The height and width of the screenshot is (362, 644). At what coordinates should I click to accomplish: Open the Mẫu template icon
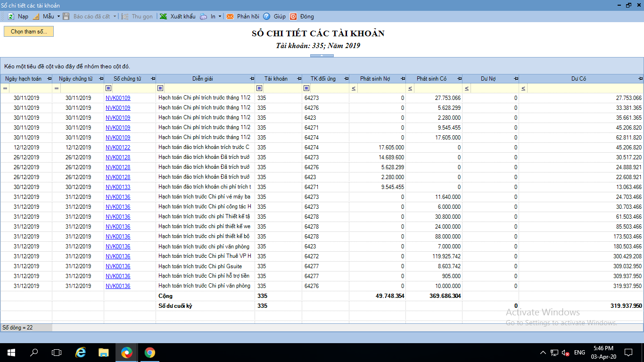click(36, 16)
